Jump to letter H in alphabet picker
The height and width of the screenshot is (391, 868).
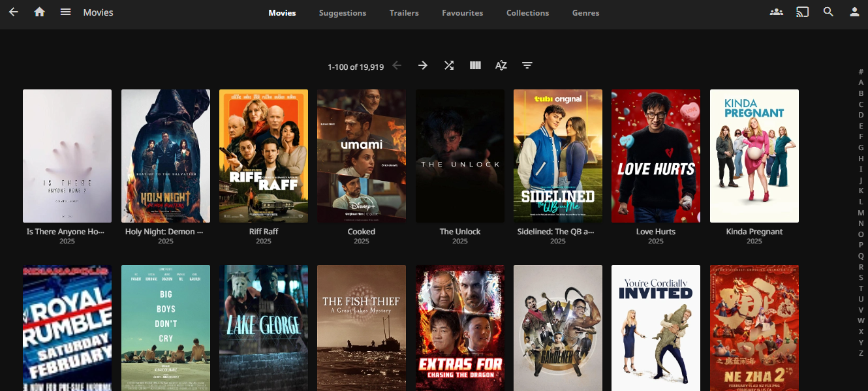click(x=861, y=159)
